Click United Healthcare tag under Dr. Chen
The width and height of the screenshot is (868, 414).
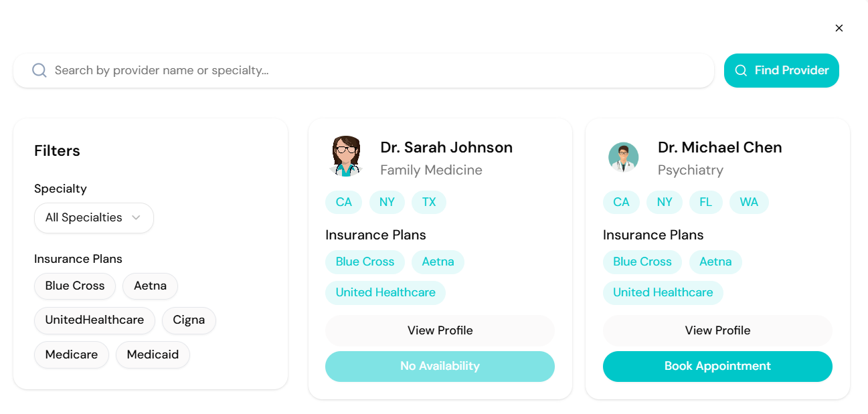663,292
